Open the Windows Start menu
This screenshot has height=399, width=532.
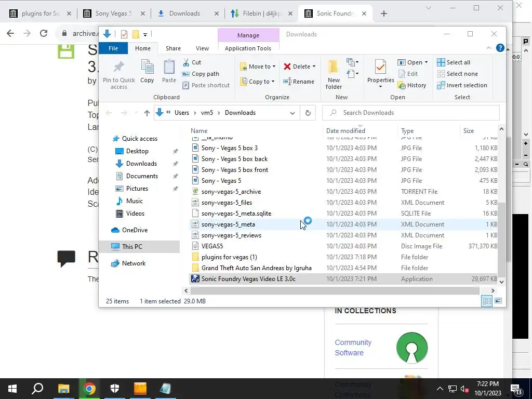12,389
